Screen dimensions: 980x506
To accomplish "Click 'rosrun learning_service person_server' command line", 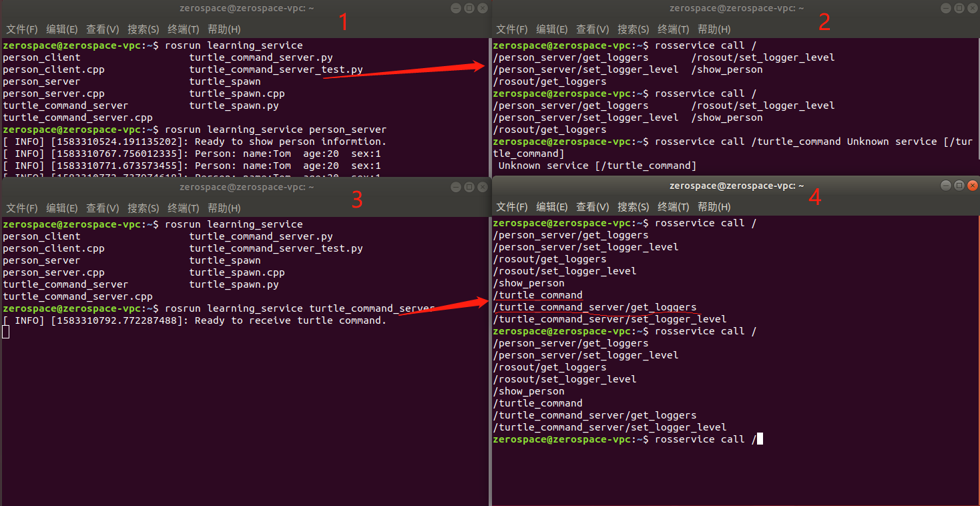I will tap(194, 130).
